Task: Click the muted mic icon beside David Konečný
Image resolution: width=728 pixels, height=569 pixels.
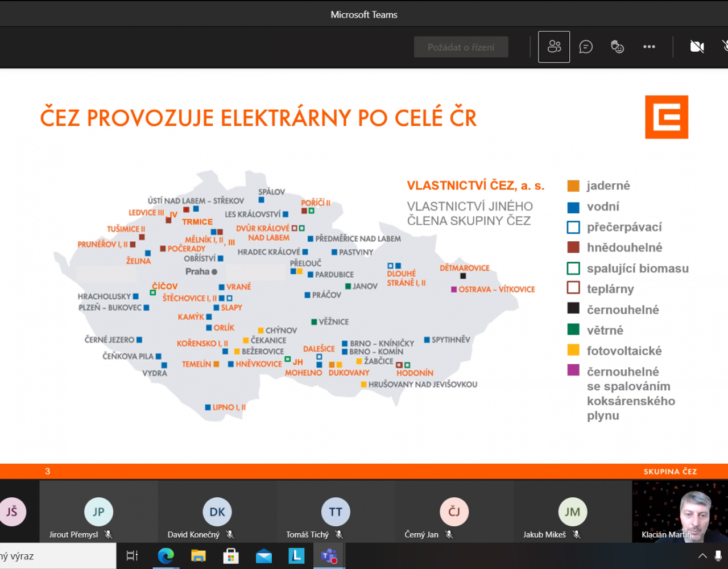Action: tap(230, 535)
